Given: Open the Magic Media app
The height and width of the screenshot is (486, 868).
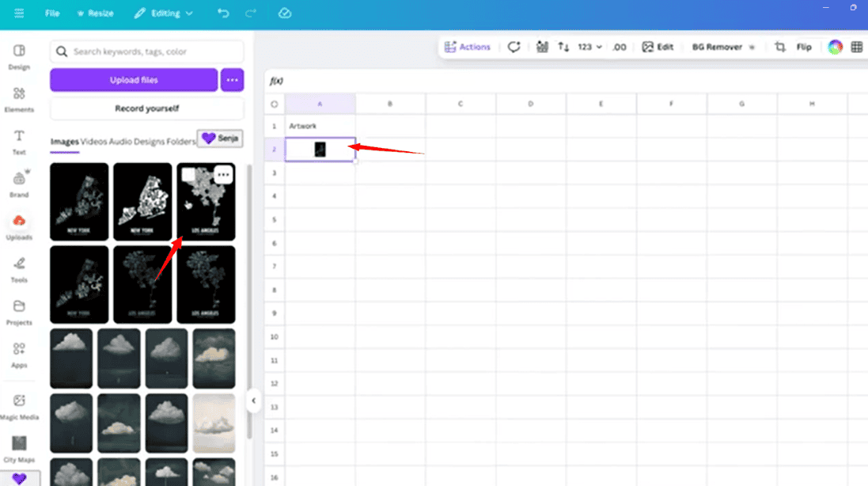Looking at the screenshot, I should (x=19, y=405).
